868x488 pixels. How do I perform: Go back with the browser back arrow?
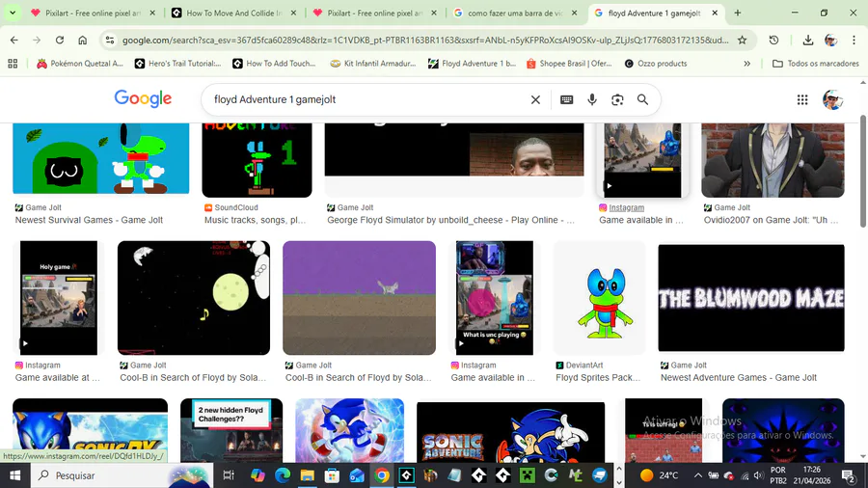coord(14,40)
